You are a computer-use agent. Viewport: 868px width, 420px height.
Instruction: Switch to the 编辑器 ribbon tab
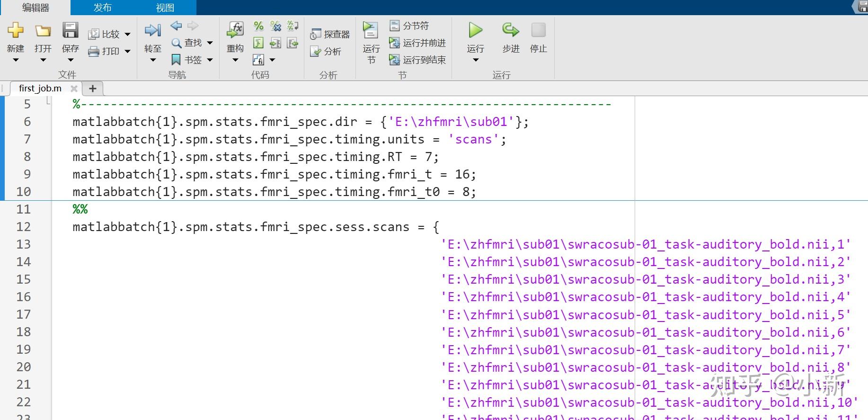point(35,8)
